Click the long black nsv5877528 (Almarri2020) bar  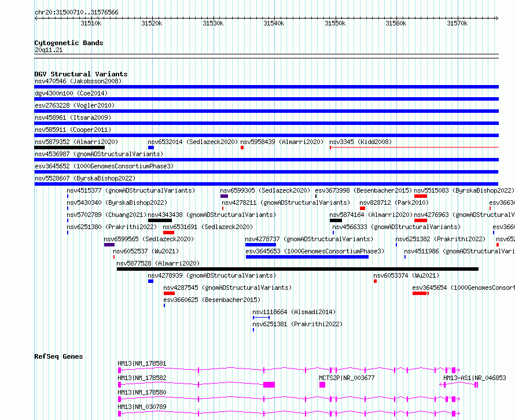click(297, 269)
